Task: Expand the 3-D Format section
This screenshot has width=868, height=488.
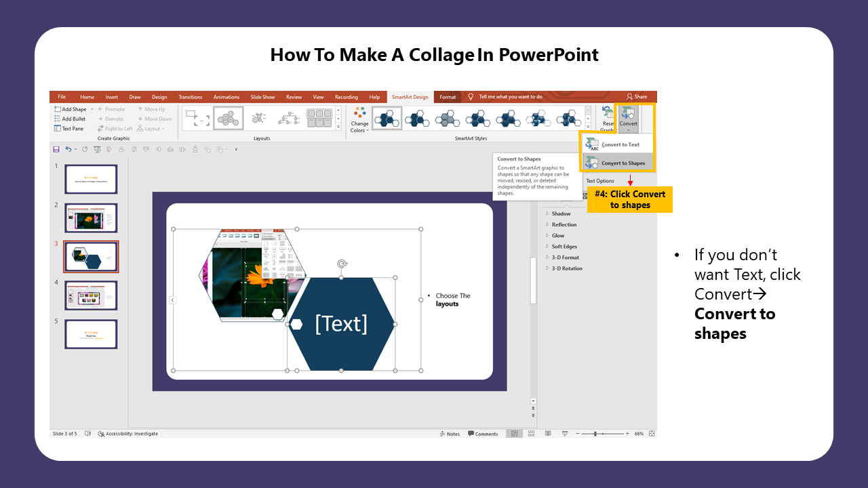Action: [564, 258]
